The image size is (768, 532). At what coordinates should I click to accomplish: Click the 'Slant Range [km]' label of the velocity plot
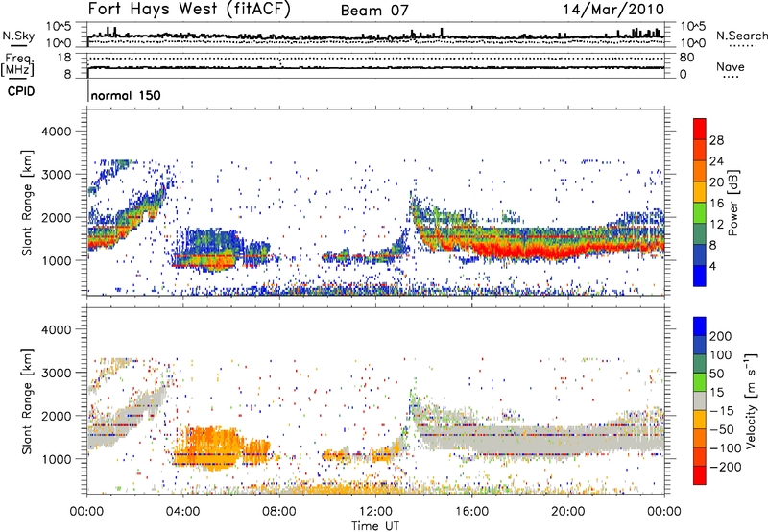(x=27, y=400)
